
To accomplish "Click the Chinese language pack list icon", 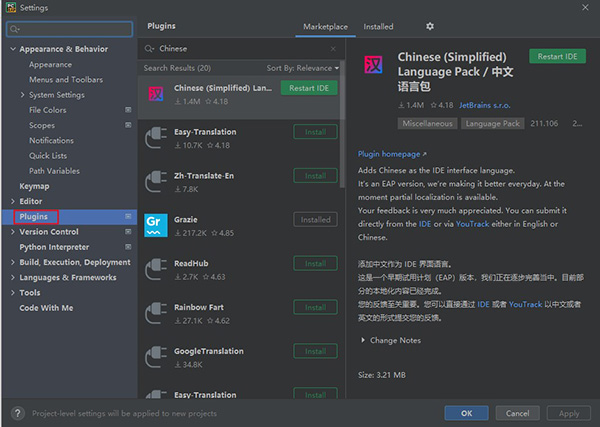I will (156, 93).
